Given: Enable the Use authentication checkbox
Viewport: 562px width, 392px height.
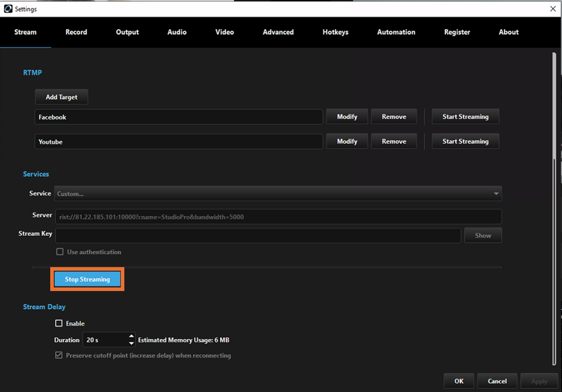Looking at the screenshot, I should point(59,252).
